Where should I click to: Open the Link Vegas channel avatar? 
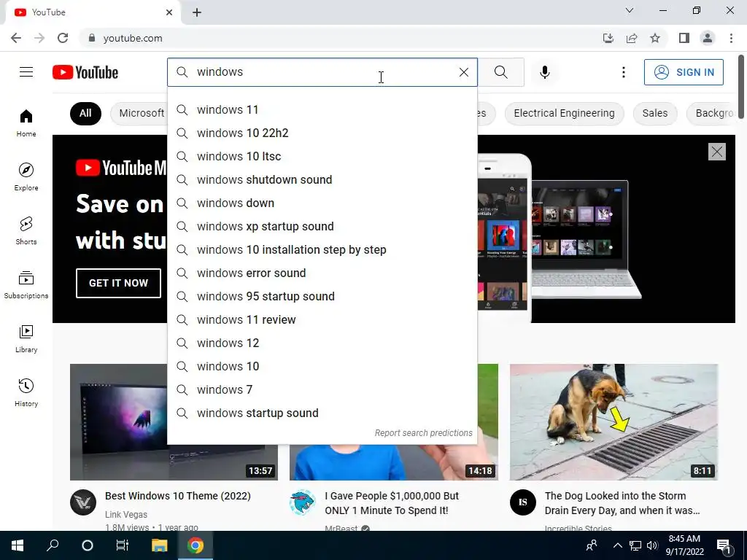(x=83, y=502)
